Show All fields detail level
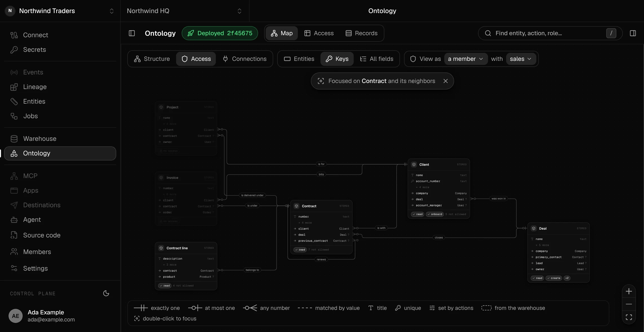 [x=377, y=59]
